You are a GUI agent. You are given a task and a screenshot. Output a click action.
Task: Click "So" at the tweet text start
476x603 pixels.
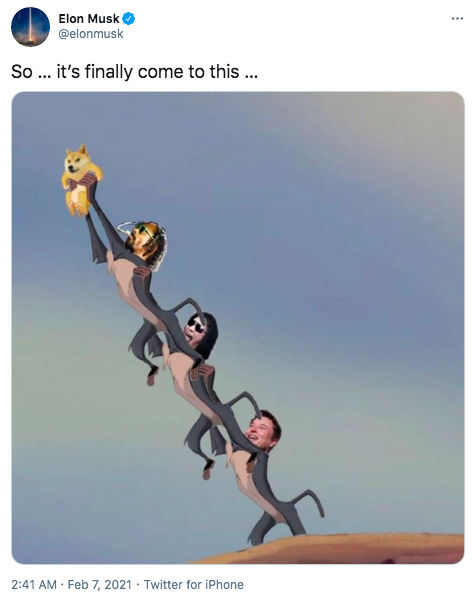(22, 72)
